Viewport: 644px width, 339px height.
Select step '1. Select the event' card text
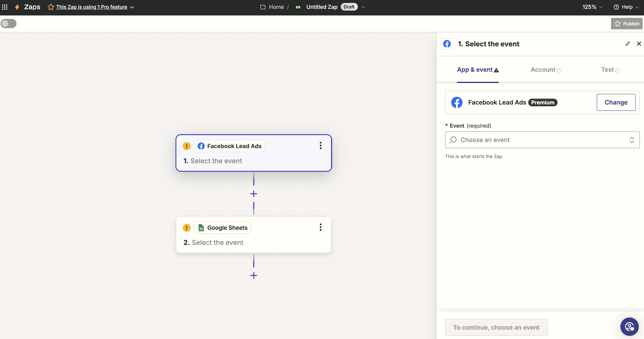213,161
